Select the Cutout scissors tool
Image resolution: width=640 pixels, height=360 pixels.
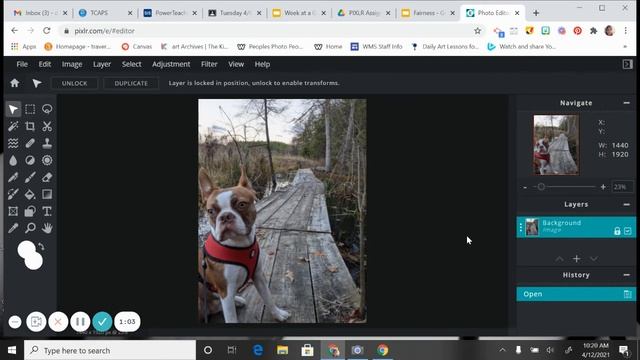pos(47,126)
